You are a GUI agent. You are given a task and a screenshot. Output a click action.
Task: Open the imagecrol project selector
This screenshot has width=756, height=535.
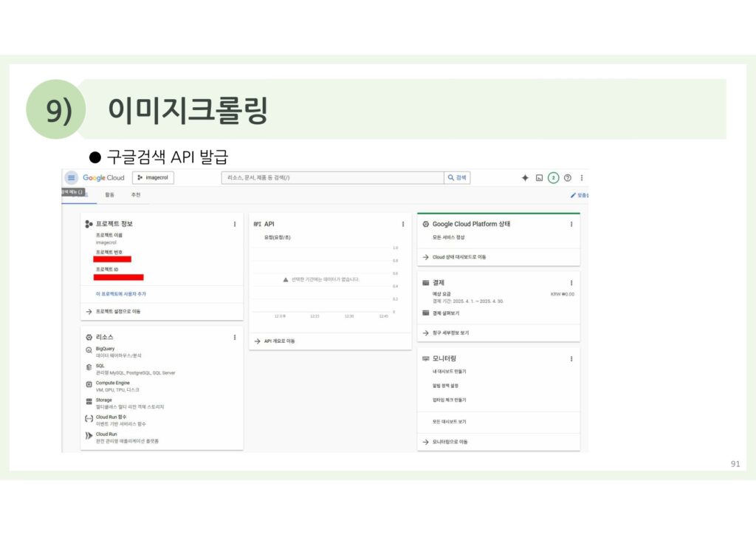coord(153,177)
